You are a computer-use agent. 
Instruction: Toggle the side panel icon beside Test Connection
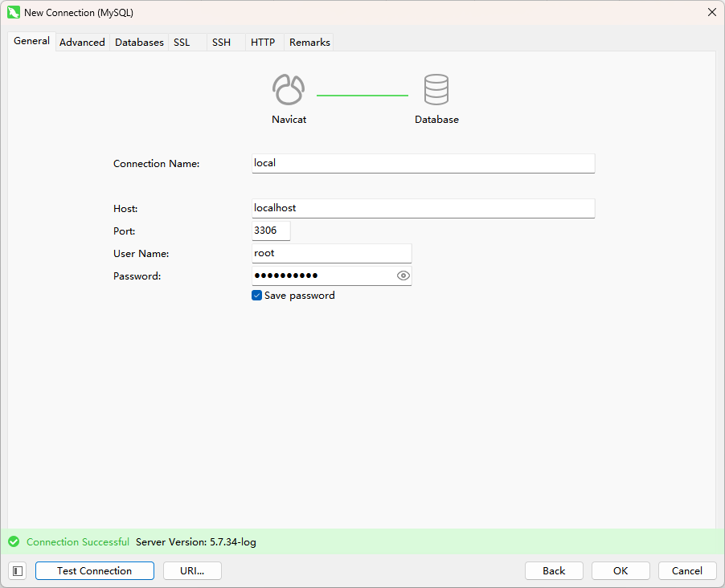pyautogui.click(x=18, y=571)
